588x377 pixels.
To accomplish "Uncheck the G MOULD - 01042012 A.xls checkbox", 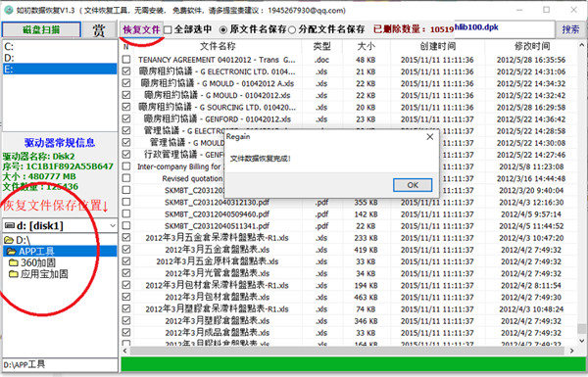I will (x=126, y=83).
